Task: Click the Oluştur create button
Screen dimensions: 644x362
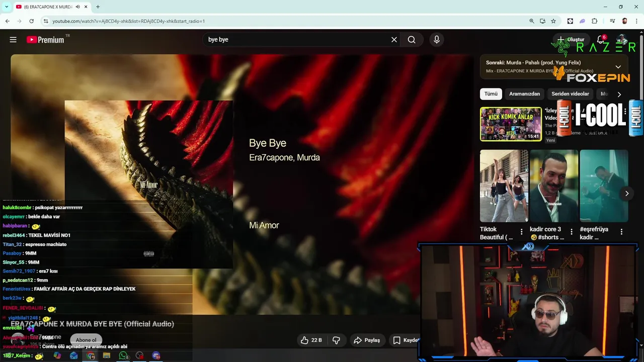Action: (571, 40)
